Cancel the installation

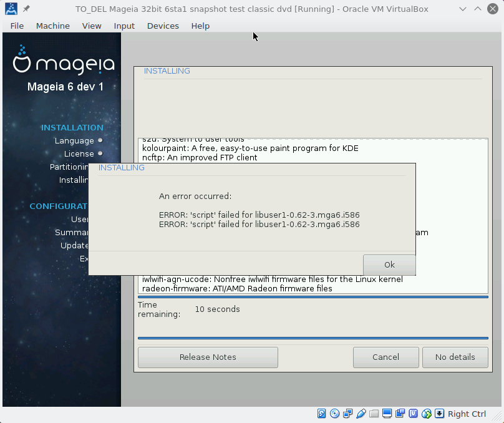coord(385,357)
